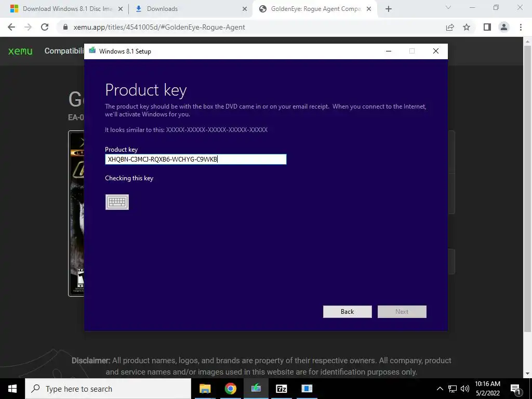The image size is (532, 399).
Task: Open Google Chrome from the taskbar
Action: [x=230, y=389]
